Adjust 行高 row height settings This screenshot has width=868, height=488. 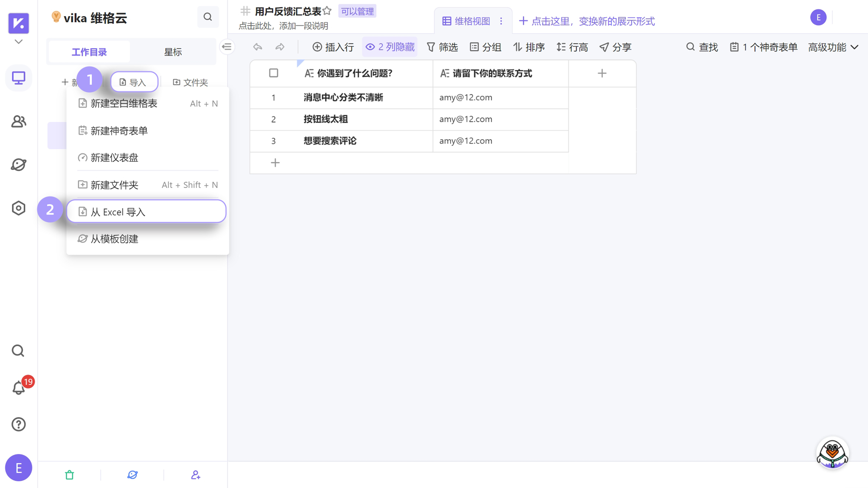[572, 47]
